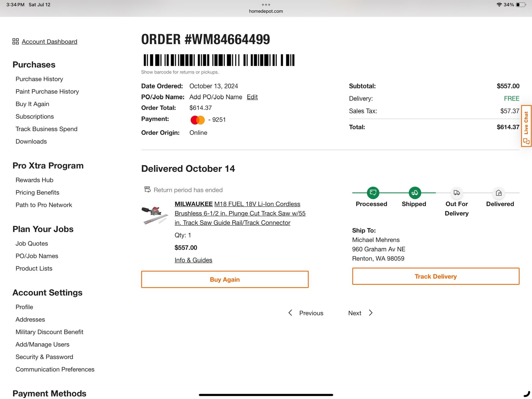Click the Add PO/Job Name text

(x=216, y=97)
